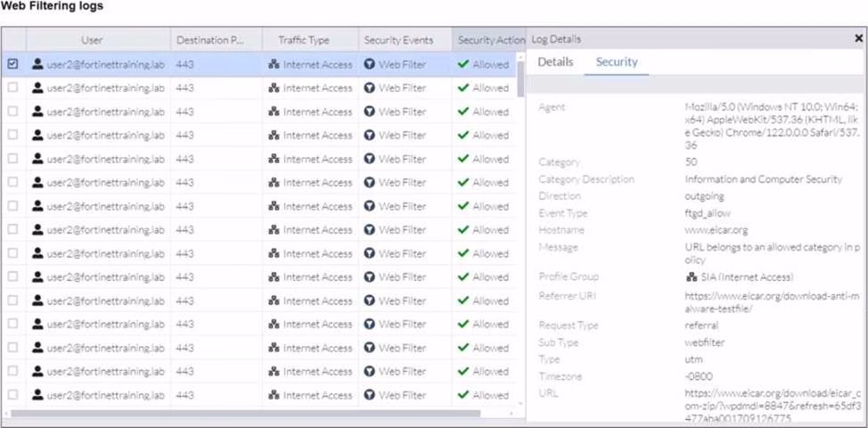Click user icon in last visible row
This screenshot has width=868, height=428.
click(x=37, y=394)
